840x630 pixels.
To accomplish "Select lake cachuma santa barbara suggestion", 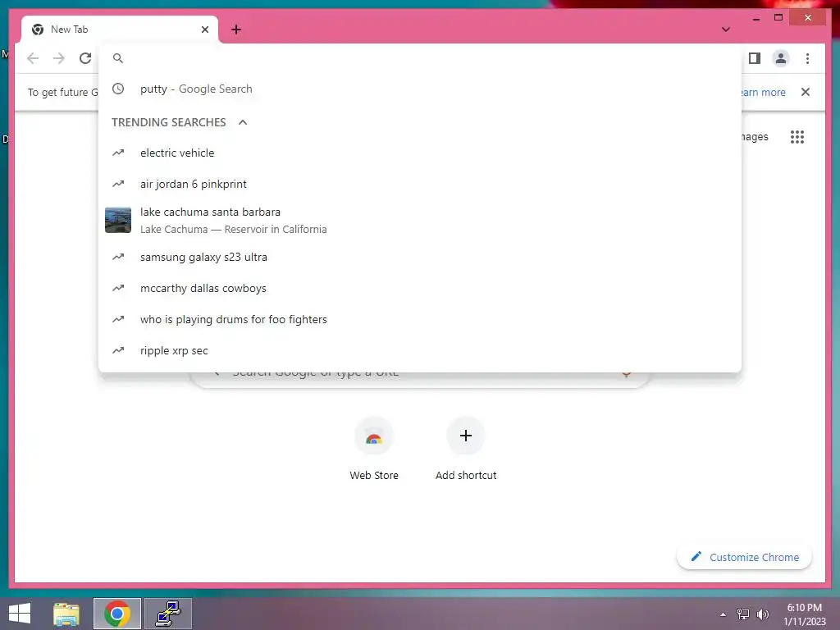I will tap(420, 220).
